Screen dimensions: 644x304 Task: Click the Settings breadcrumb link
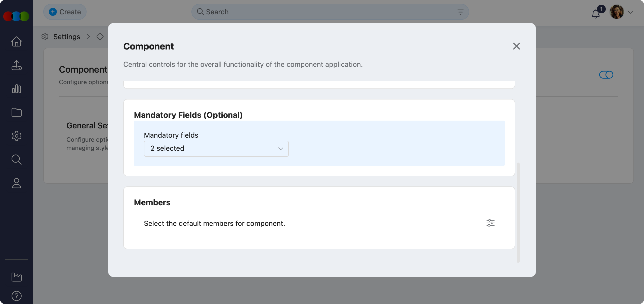[67, 37]
